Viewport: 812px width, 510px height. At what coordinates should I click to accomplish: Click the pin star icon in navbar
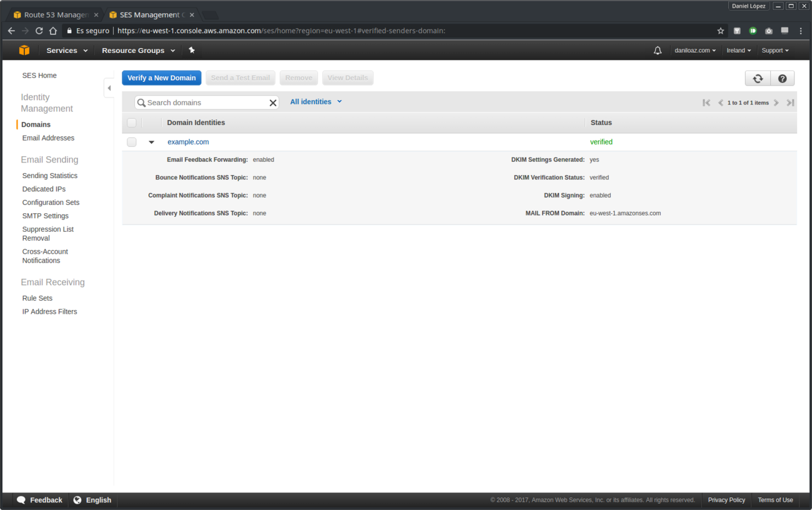click(x=192, y=50)
